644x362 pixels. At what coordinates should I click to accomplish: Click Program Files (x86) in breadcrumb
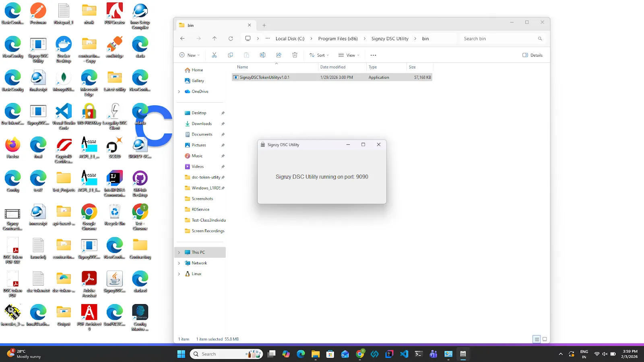pyautogui.click(x=338, y=39)
